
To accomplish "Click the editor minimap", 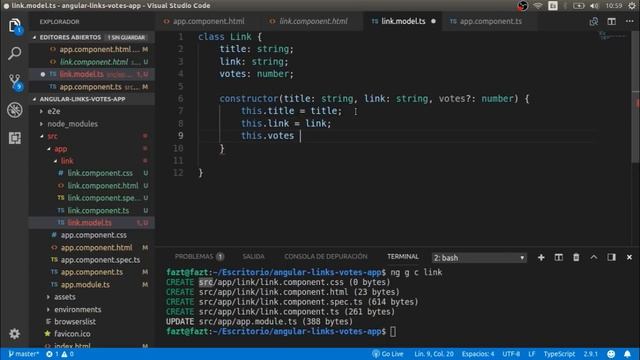I will (612, 36).
